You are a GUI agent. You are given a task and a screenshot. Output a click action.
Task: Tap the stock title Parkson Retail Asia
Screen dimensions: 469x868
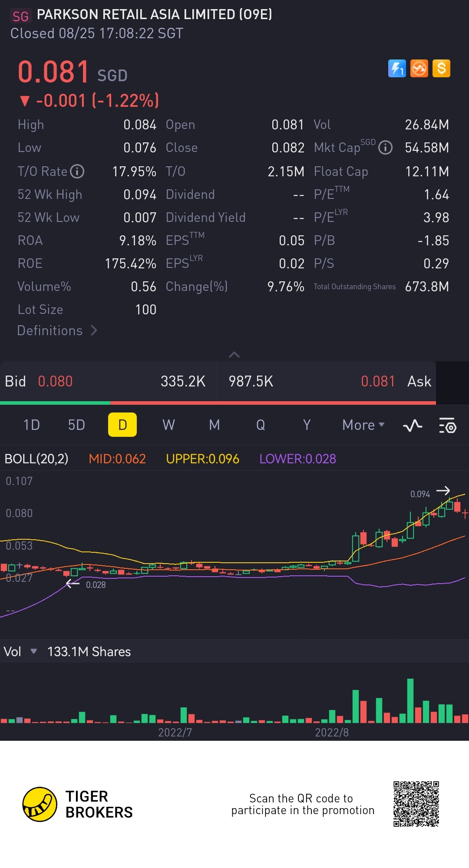[154, 14]
